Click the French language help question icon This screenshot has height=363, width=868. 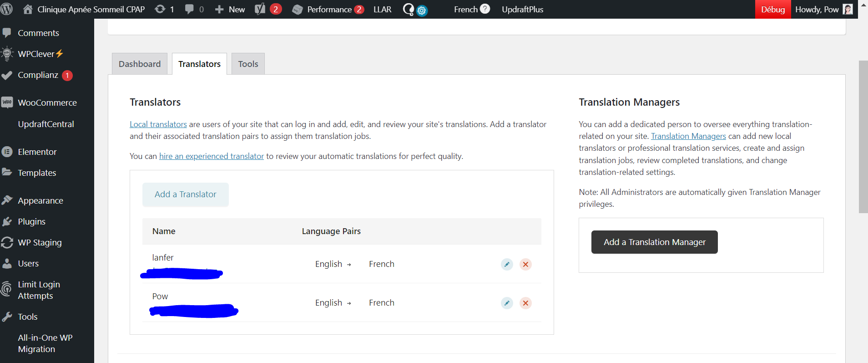485,9
